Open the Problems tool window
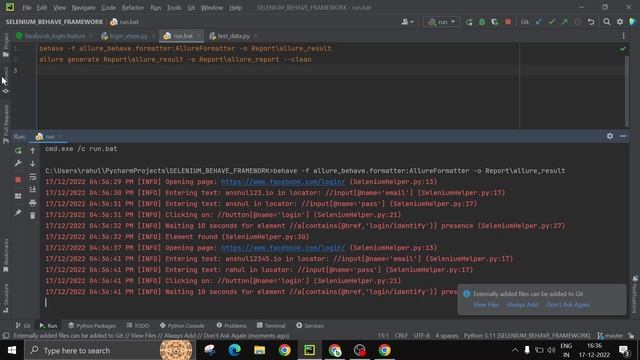The width and height of the screenshot is (640, 360). pyautogui.click(x=231, y=325)
